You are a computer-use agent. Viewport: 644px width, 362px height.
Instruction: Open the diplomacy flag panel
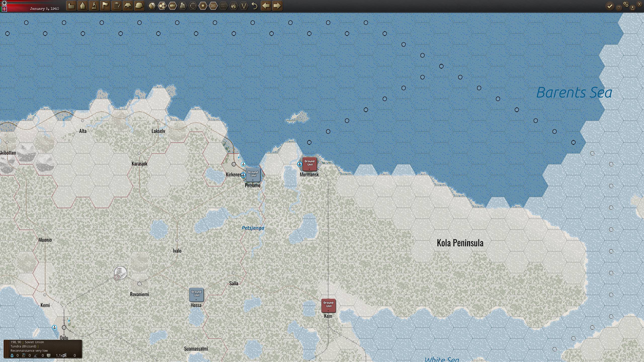(105, 6)
